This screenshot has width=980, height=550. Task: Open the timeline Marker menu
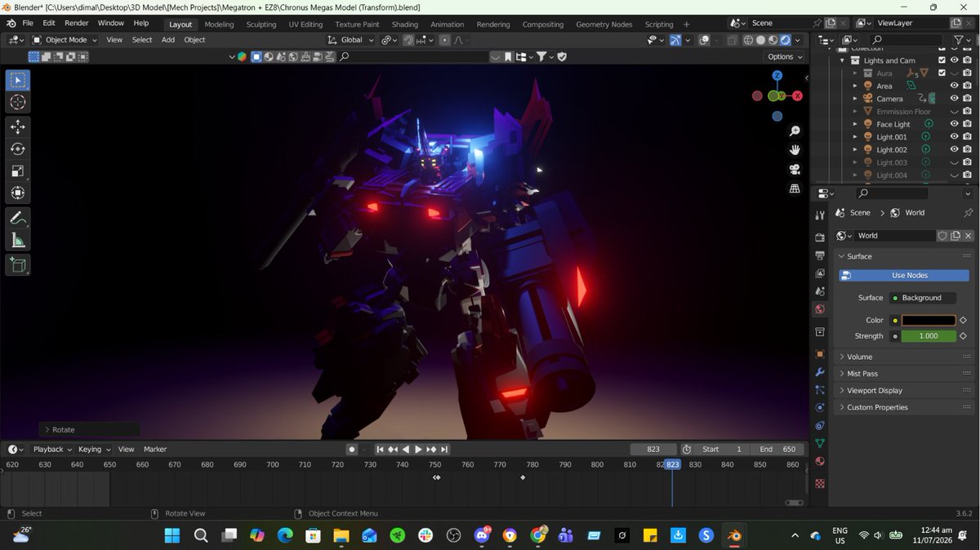click(155, 450)
